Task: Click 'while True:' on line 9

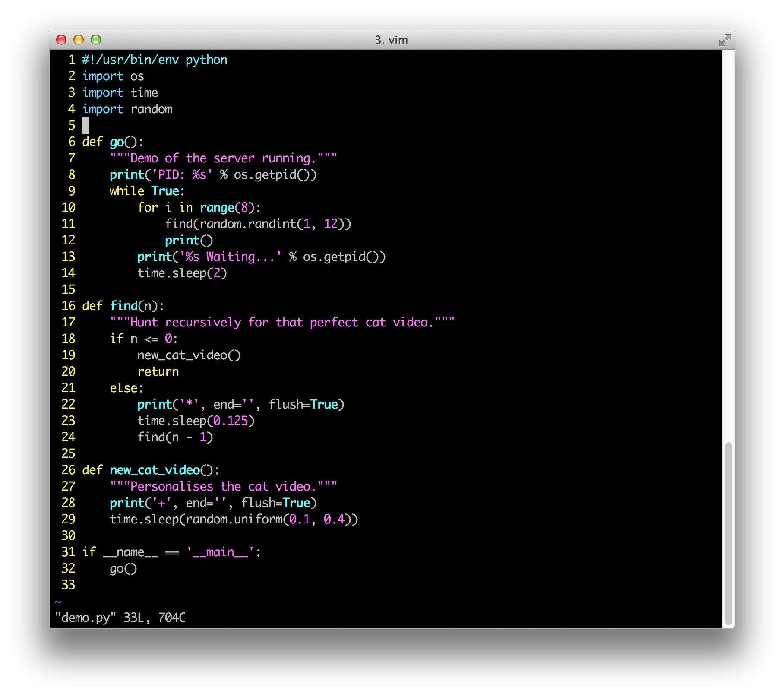Action: point(147,191)
